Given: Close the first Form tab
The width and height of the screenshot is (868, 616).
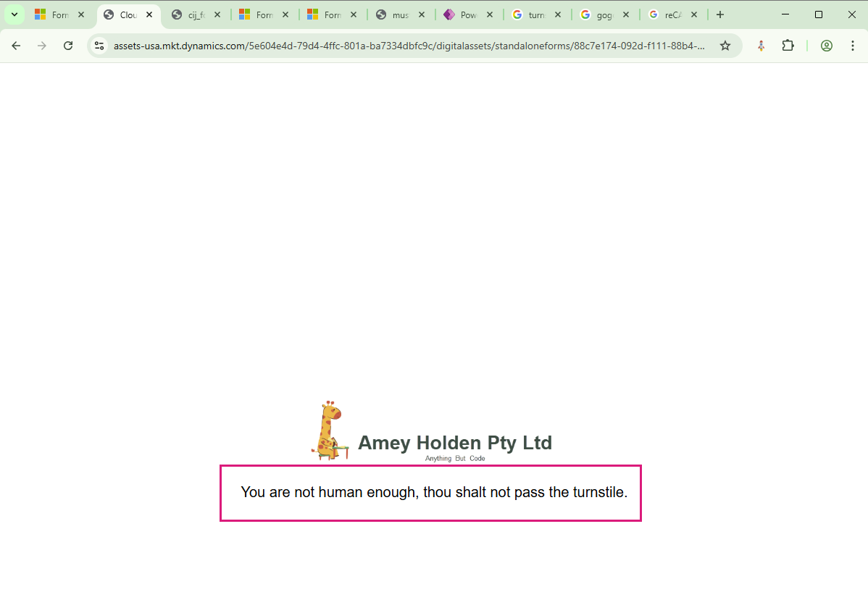Looking at the screenshot, I should (81, 15).
